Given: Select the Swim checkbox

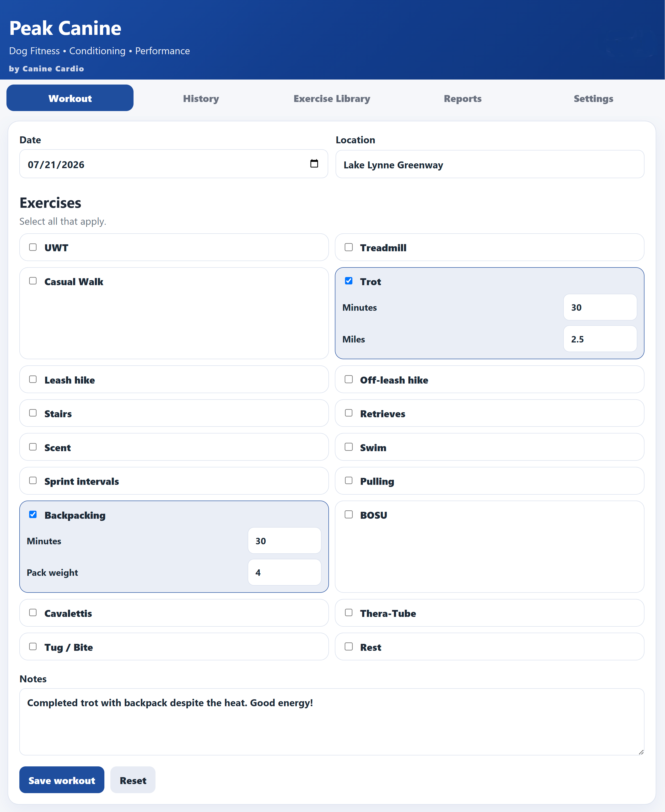Looking at the screenshot, I should [x=349, y=447].
